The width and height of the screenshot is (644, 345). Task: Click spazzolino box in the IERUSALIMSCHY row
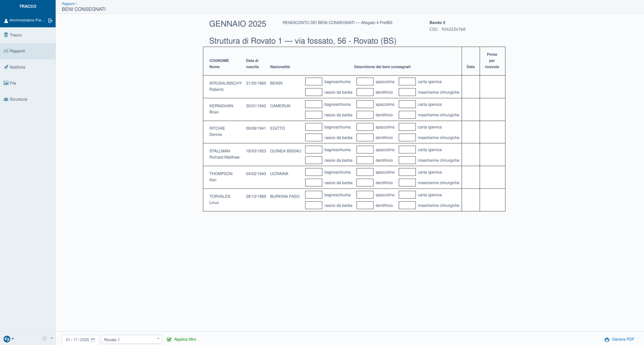pos(365,82)
